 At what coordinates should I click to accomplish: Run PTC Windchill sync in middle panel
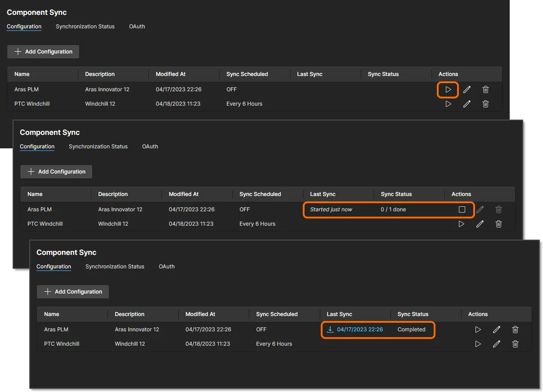pos(461,224)
